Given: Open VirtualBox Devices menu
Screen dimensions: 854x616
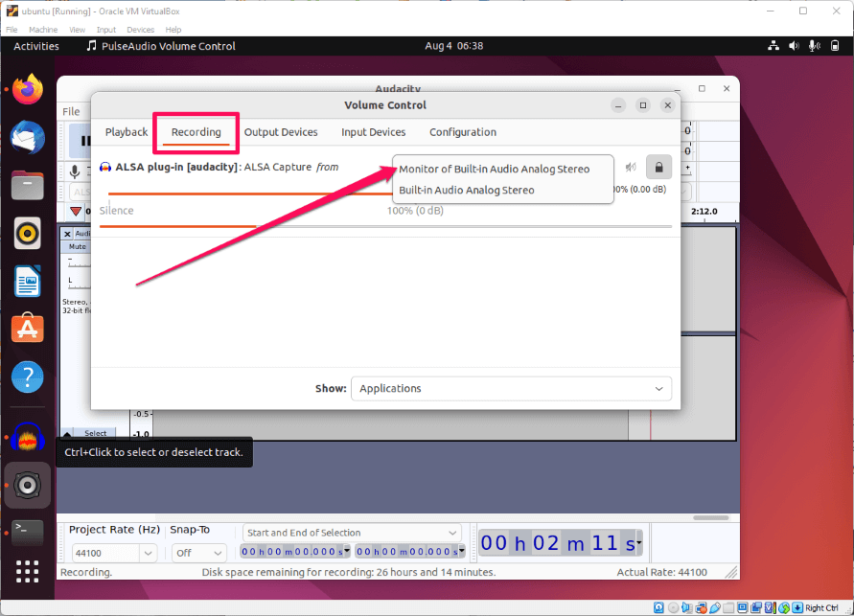Looking at the screenshot, I should [x=141, y=30].
